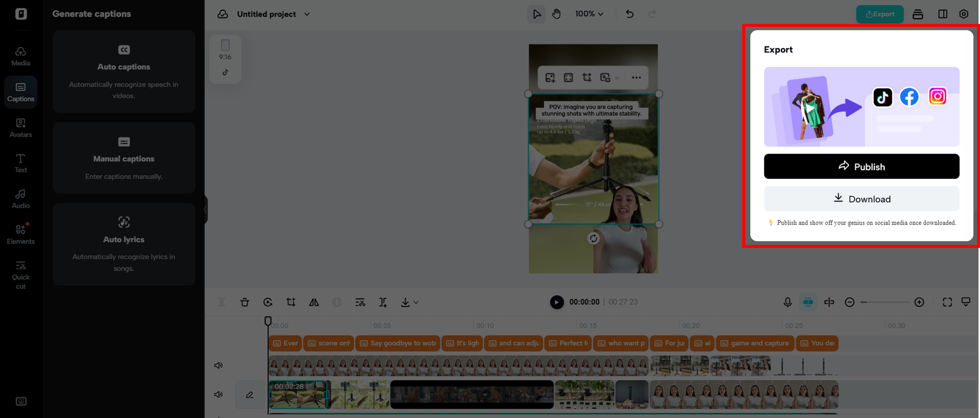Click the Publish button
The image size is (980, 418).
tap(862, 167)
